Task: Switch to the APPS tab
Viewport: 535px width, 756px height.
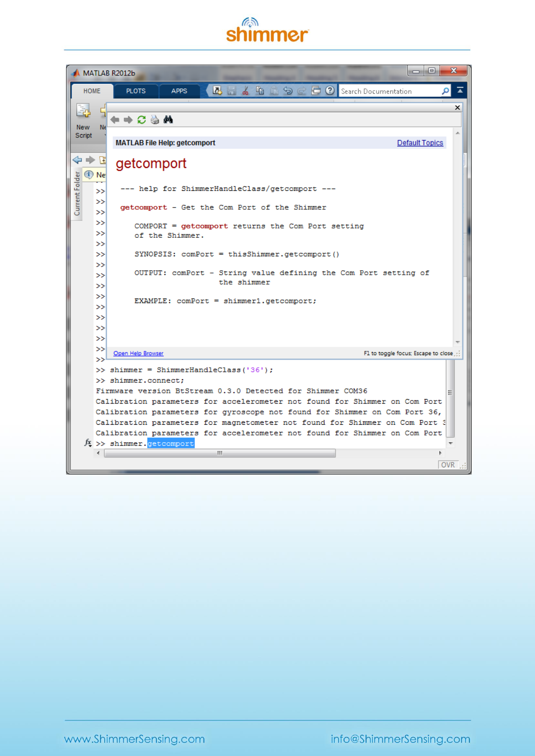Action: (x=179, y=91)
